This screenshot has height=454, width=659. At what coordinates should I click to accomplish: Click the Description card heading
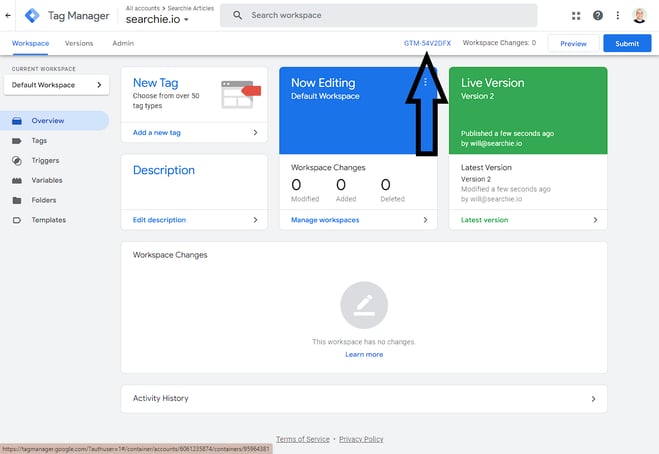tap(164, 170)
